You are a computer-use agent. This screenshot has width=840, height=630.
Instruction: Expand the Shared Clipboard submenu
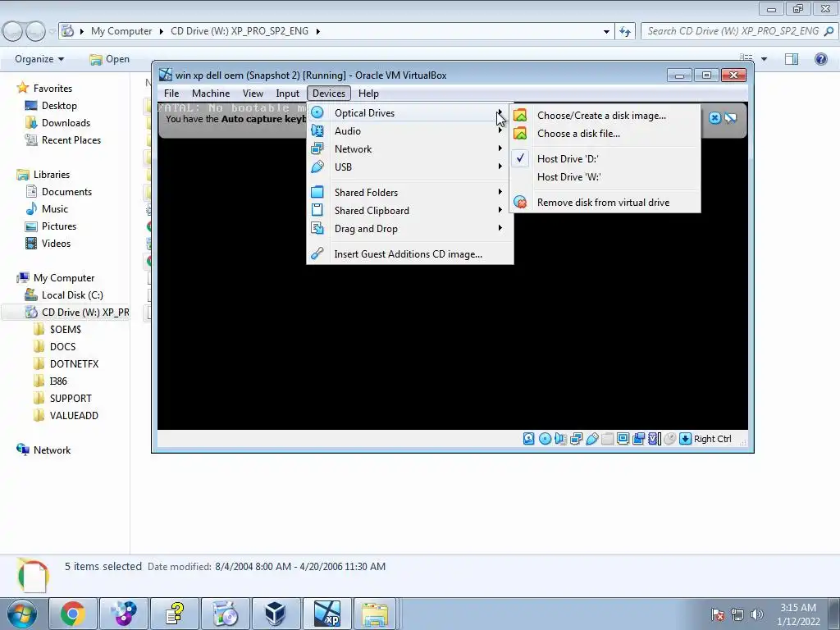[x=410, y=211]
